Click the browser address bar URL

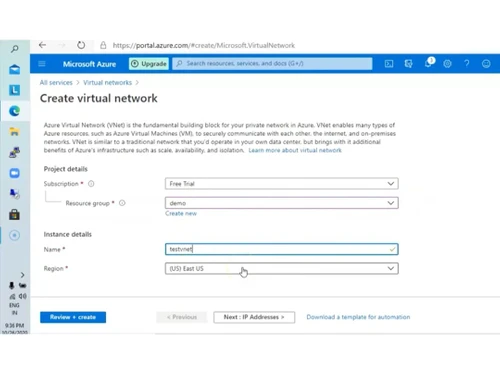point(204,45)
